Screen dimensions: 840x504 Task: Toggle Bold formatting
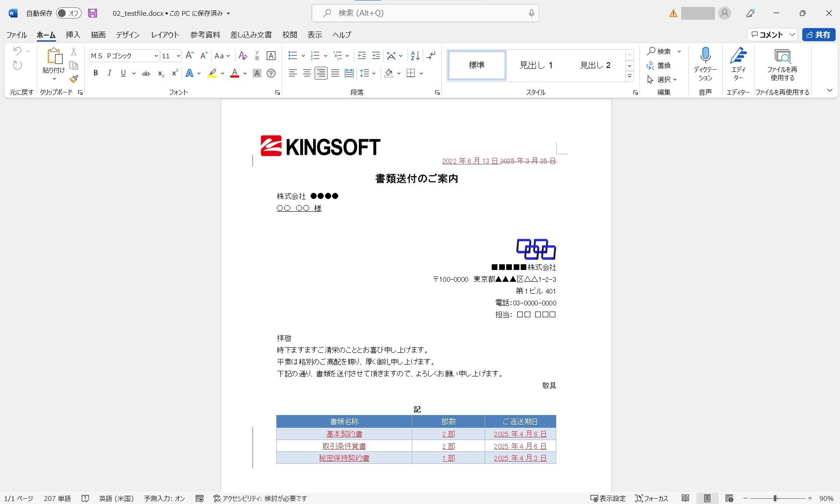coord(96,73)
